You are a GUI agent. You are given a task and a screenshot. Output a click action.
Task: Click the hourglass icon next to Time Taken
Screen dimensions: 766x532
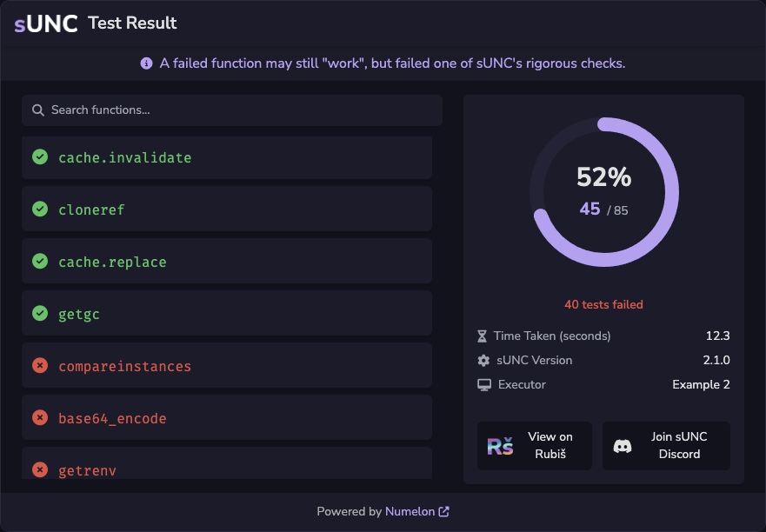pyautogui.click(x=483, y=336)
